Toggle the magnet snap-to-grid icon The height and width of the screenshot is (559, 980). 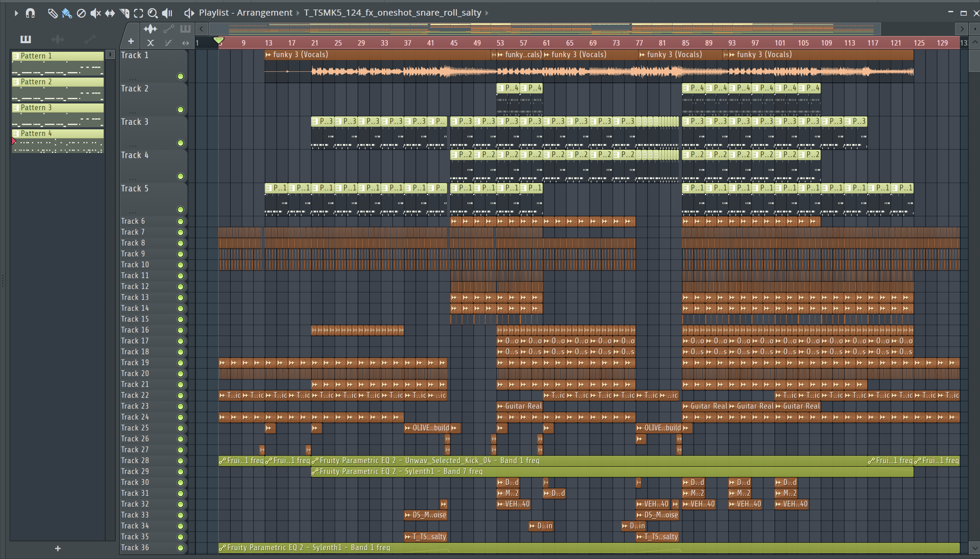[x=30, y=13]
